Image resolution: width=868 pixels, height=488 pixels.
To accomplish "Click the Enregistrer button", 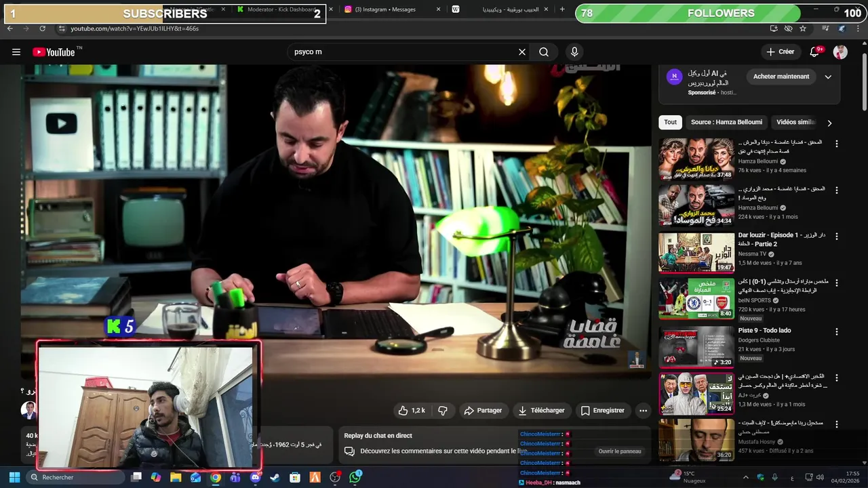I will pos(602,411).
